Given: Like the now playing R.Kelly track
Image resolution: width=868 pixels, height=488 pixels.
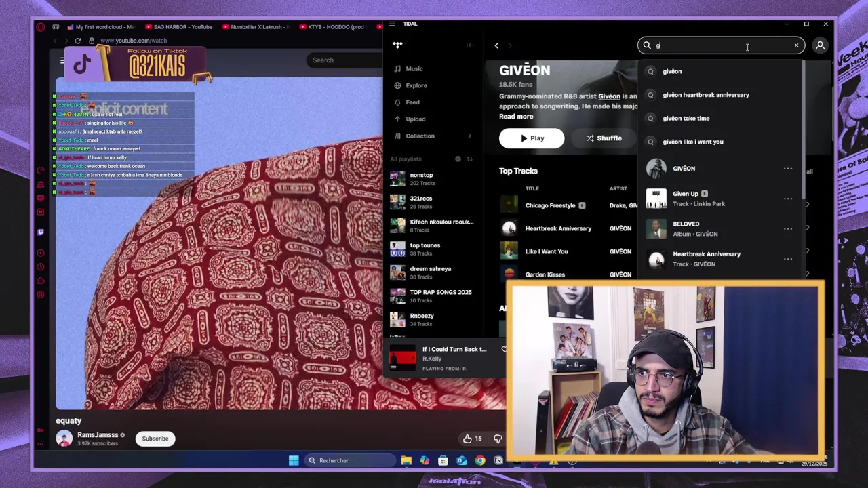Looking at the screenshot, I should [503, 350].
